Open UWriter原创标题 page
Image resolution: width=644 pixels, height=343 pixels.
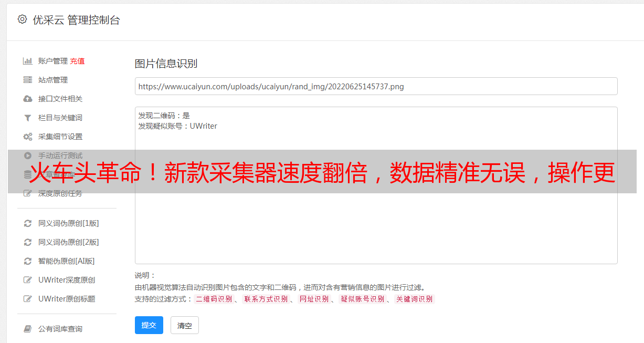67,299
